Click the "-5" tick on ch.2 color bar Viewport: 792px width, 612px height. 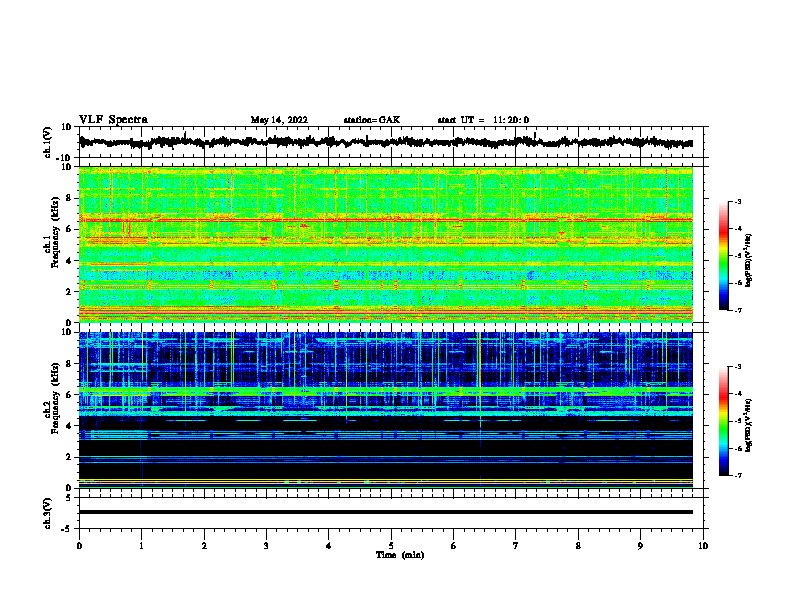coord(738,421)
